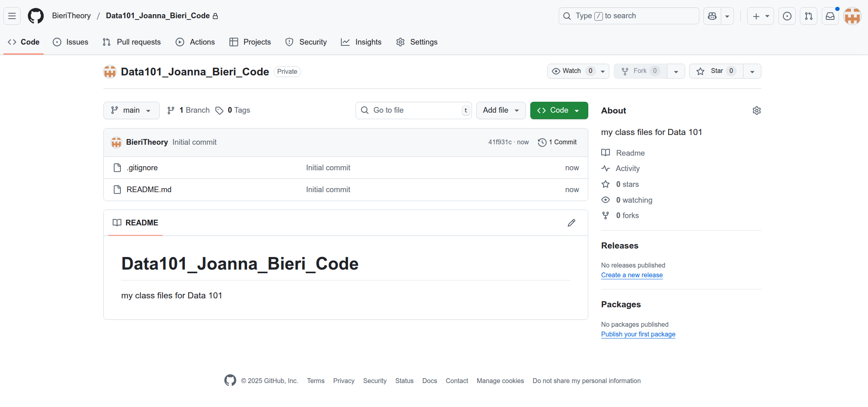Expand the Add file dropdown
This screenshot has height=407, width=868.
pyautogui.click(x=501, y=110)
